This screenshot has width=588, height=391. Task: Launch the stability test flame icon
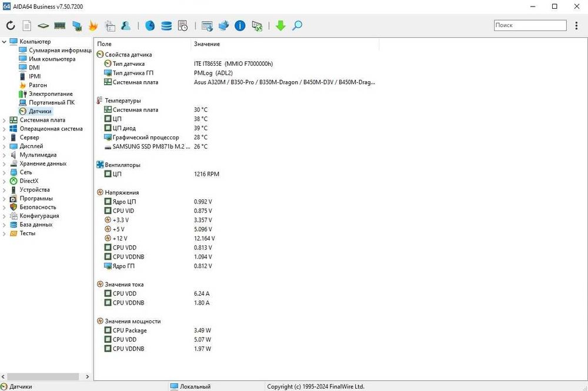click(x=93, y=25)
